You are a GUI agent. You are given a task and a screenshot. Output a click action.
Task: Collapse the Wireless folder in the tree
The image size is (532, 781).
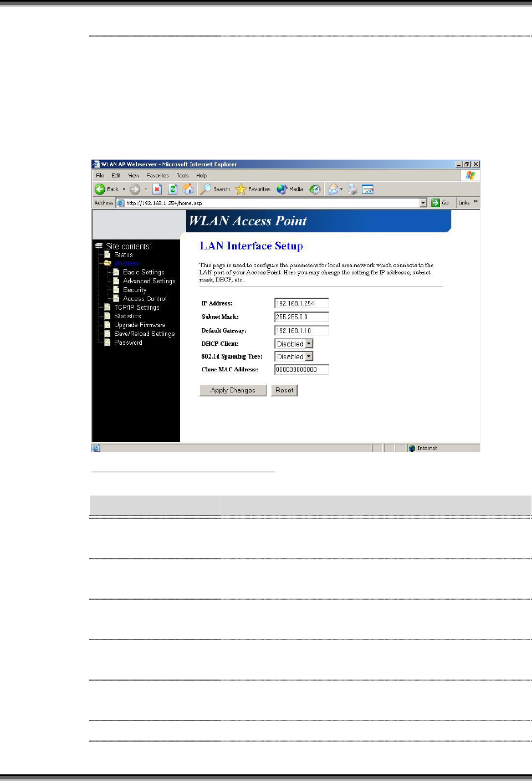pyautogui.click(x=107, y=263)
